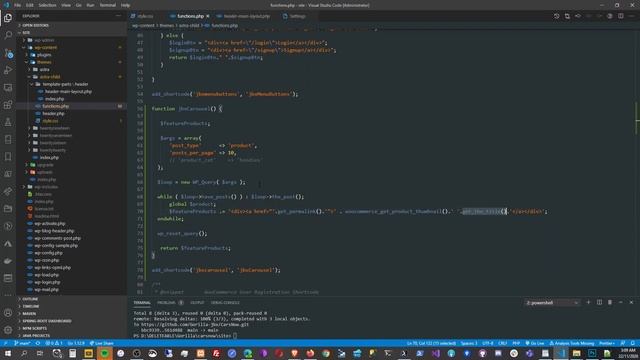This screenshot has height=360, width=640.
Task: Switch to Settings editor tab
Action: [297, 16]
